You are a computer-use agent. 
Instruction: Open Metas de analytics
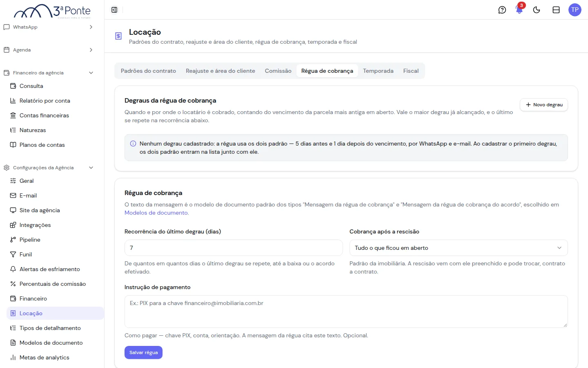coord(56,357)
